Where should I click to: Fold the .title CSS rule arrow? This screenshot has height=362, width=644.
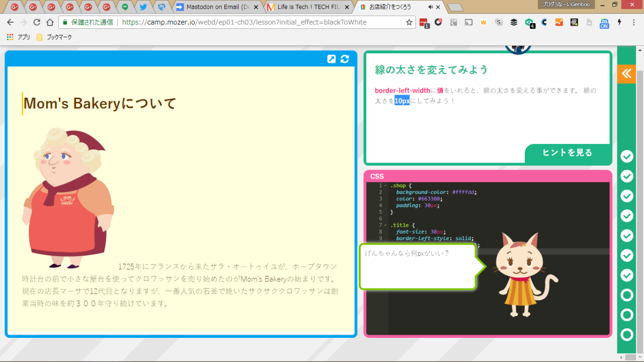pos(385,225)
